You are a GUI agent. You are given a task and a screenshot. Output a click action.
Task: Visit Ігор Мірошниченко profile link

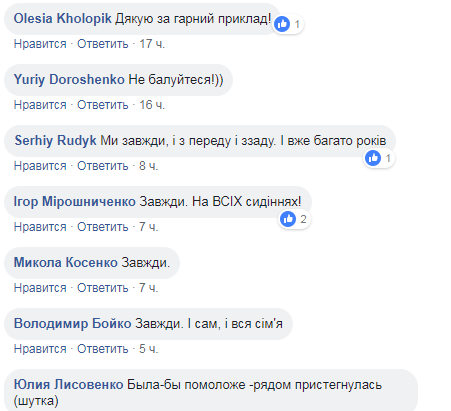[75, 202]
